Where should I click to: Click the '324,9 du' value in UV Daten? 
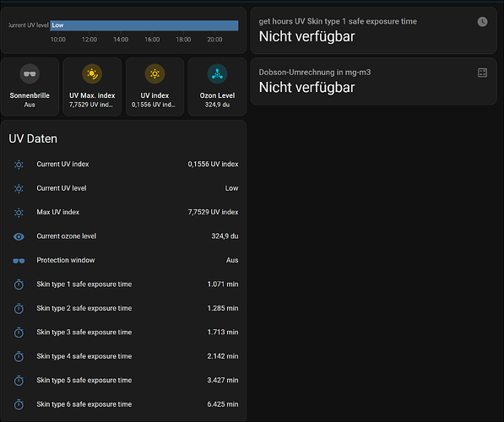225,236
